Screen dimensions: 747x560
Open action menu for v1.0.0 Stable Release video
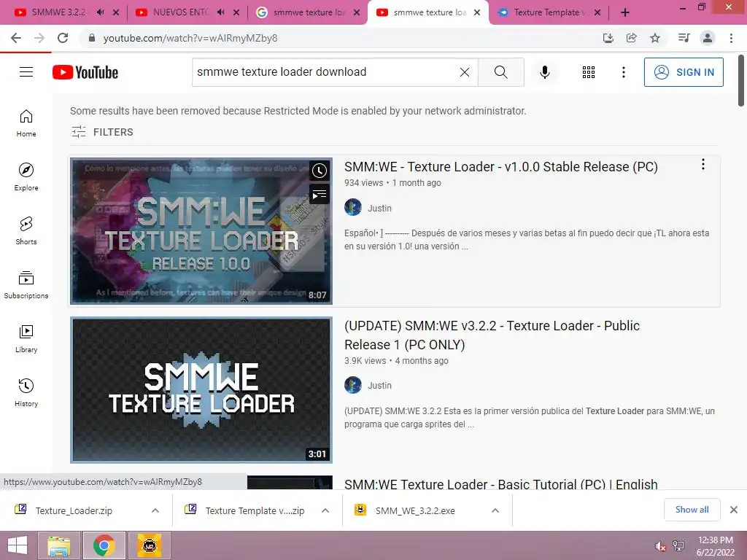pos(703,164)
